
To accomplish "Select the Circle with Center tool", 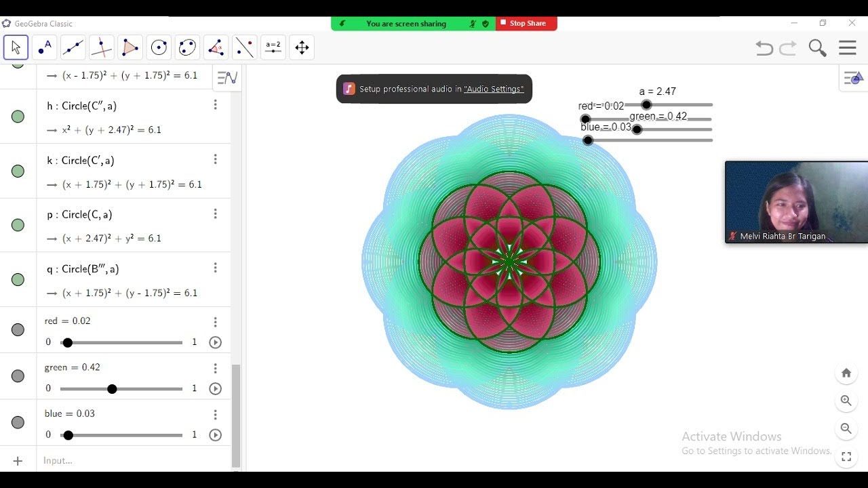I will pyautogui.click(x=159, y=47).
